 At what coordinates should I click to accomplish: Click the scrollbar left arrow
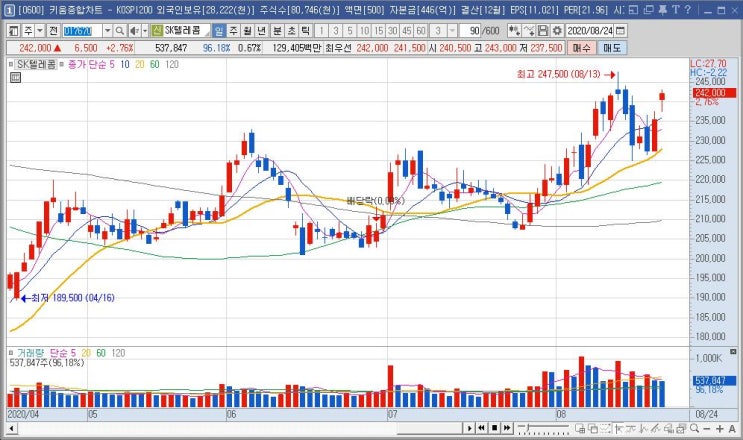pyautogui.click(x=12, y=428)
